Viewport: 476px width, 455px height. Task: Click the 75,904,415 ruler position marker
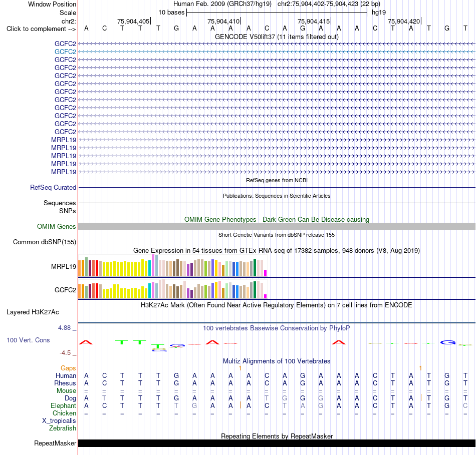tap(314, 21)
